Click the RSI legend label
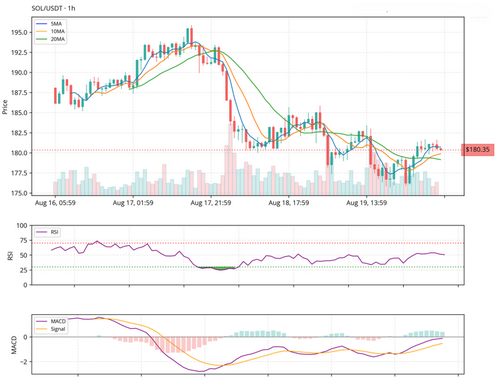Viewport: 502px width, 385px height. [55, 232]
